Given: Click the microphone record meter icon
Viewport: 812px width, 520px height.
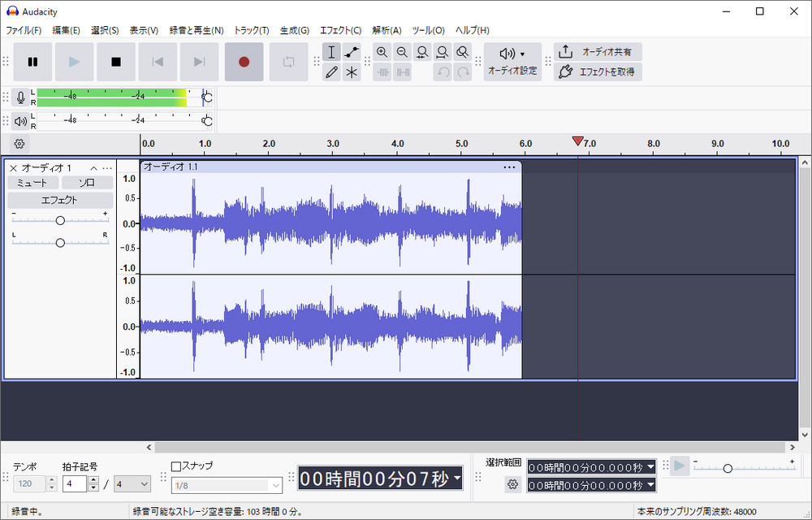Looking at the screenshot, I should 20,97.
